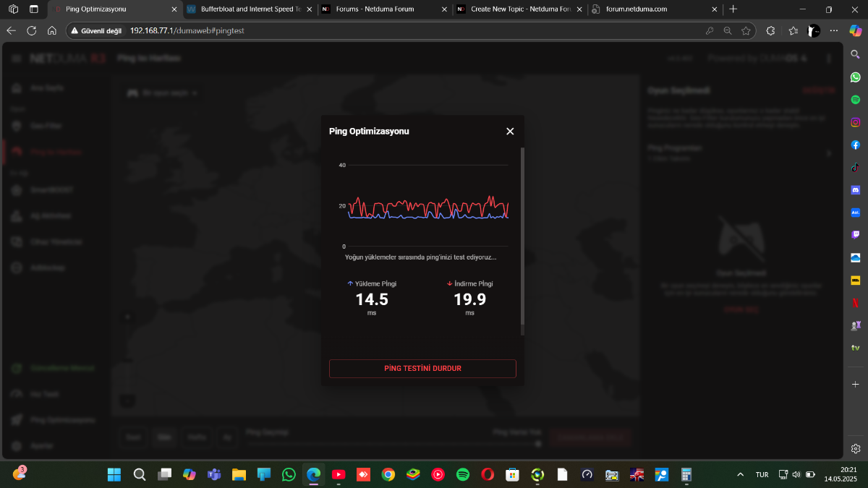Click the dialog's vertical scrollbar
Screen dimensions: 868x488
522,241
